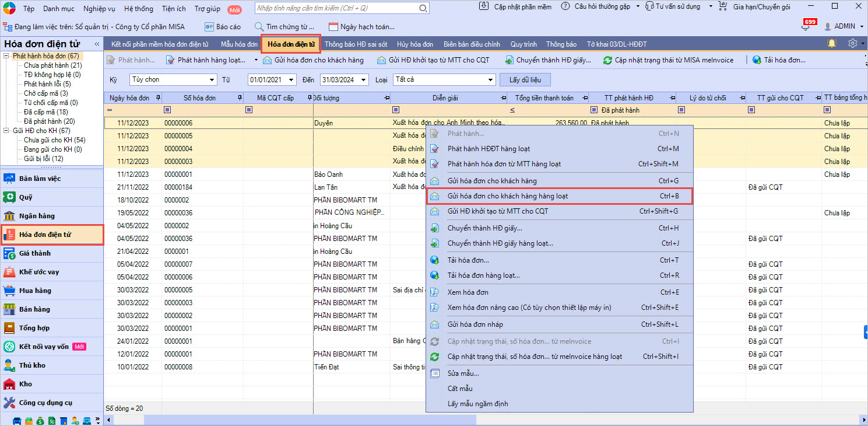The height and width of the screenshot is (426, 868).
Task: Click the notification bell icon in the tab bar
Action: tap(831, 44)
